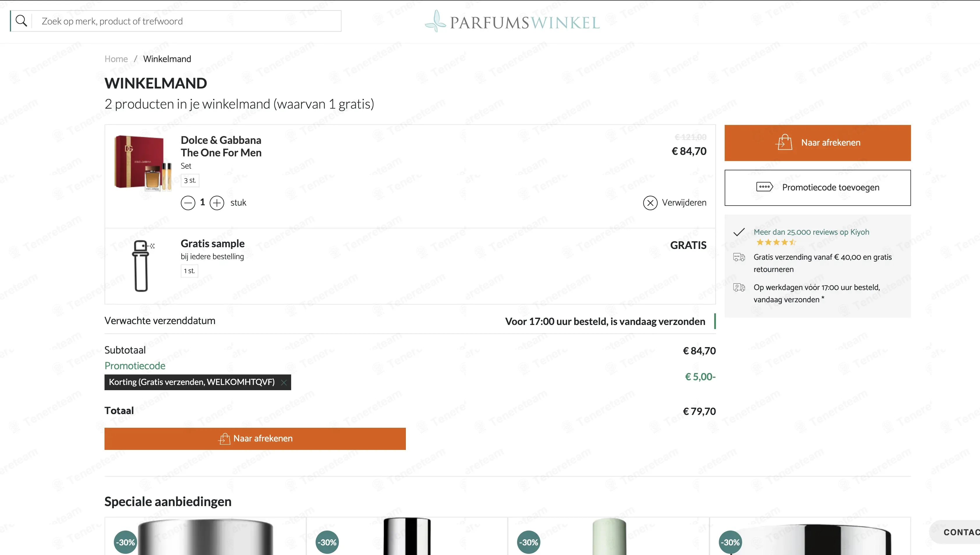This screenshot has height=555, width=980.
Task: Decrease quantity with minus icon
Action: point(188,203)
